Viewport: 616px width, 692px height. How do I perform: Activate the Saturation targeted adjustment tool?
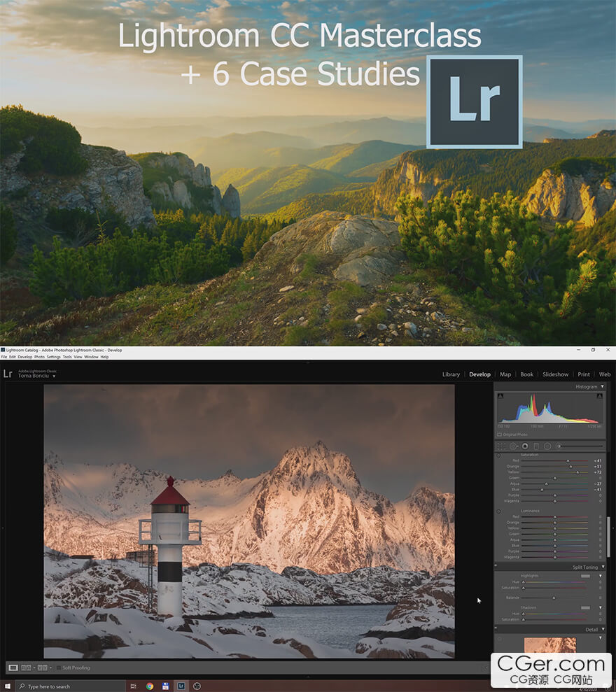click(x=499, y=455)
